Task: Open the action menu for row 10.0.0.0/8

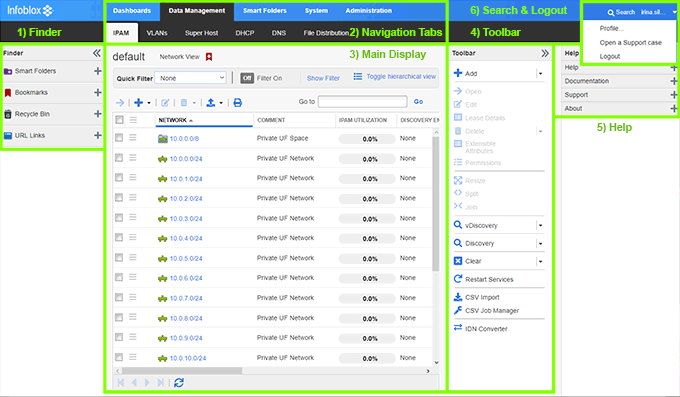Action: 133,138
